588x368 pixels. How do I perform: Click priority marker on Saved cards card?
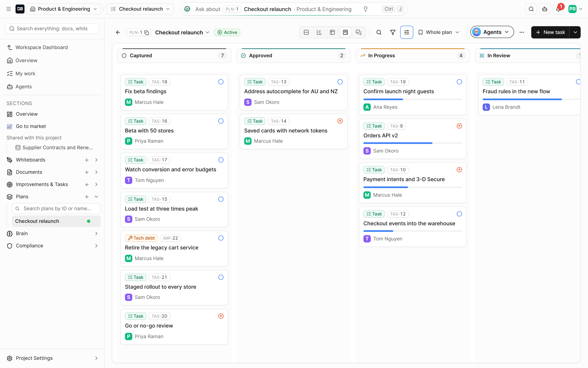(x=340, y=121)
